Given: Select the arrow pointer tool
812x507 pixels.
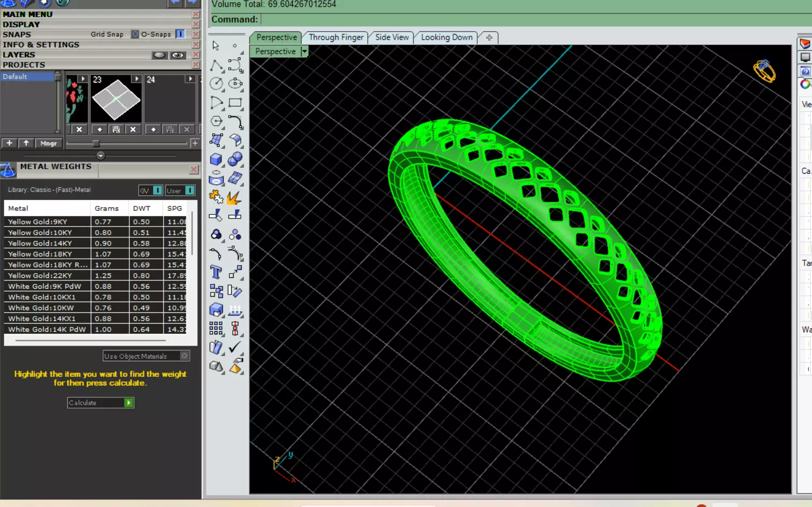Looking at the screenshot, I should 216,46.
